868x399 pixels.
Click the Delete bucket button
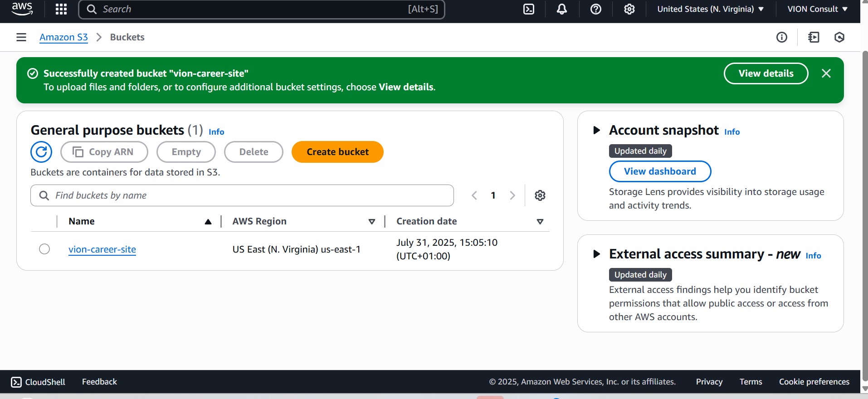pyautogui.click(x=254, y=152)
